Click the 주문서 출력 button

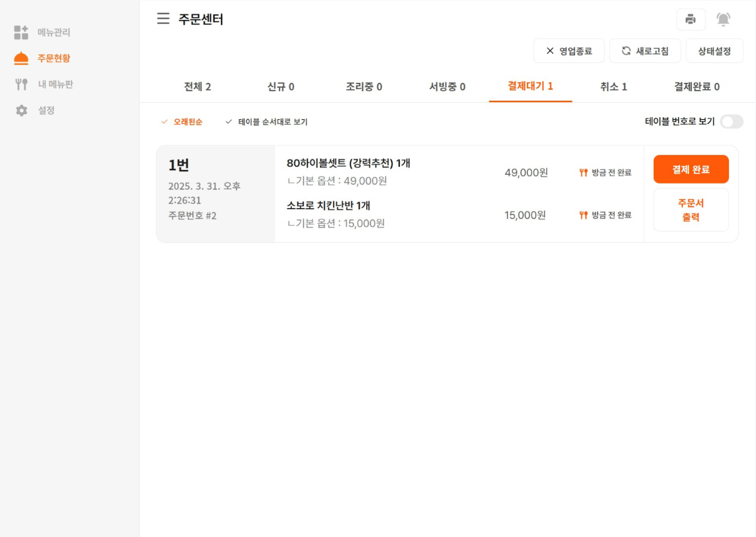691,210
